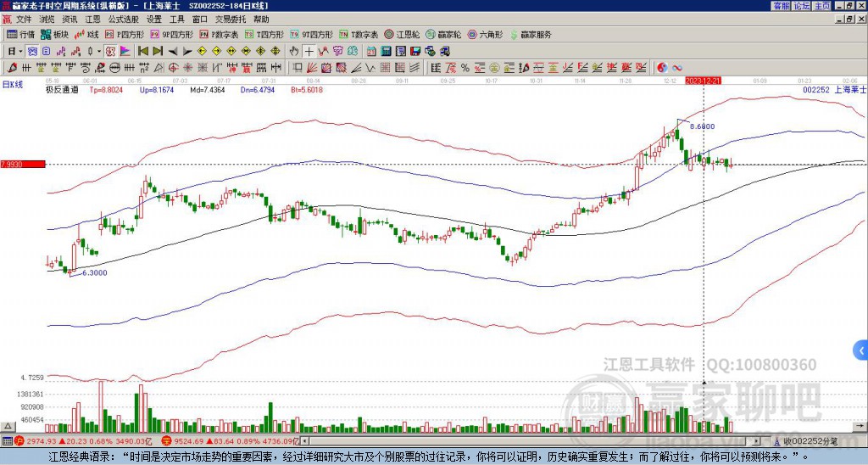Click the 6.3000 low price label

[x=95, y=272]
